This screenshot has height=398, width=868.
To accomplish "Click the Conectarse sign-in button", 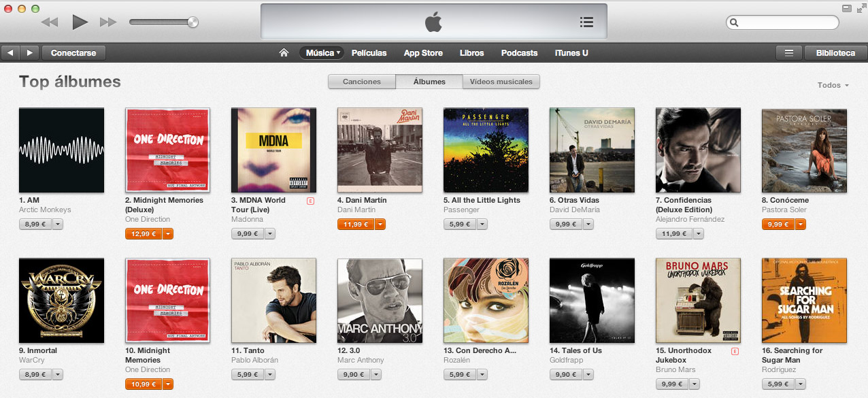I will tap(73, 52).
